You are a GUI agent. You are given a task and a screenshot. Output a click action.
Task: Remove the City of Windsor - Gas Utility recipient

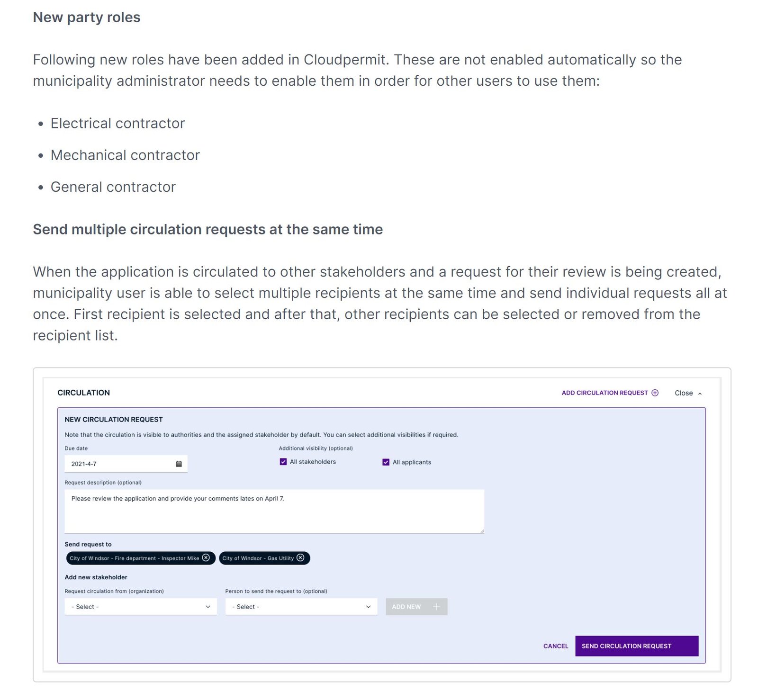pyautogui.click(x=300, y=558)
